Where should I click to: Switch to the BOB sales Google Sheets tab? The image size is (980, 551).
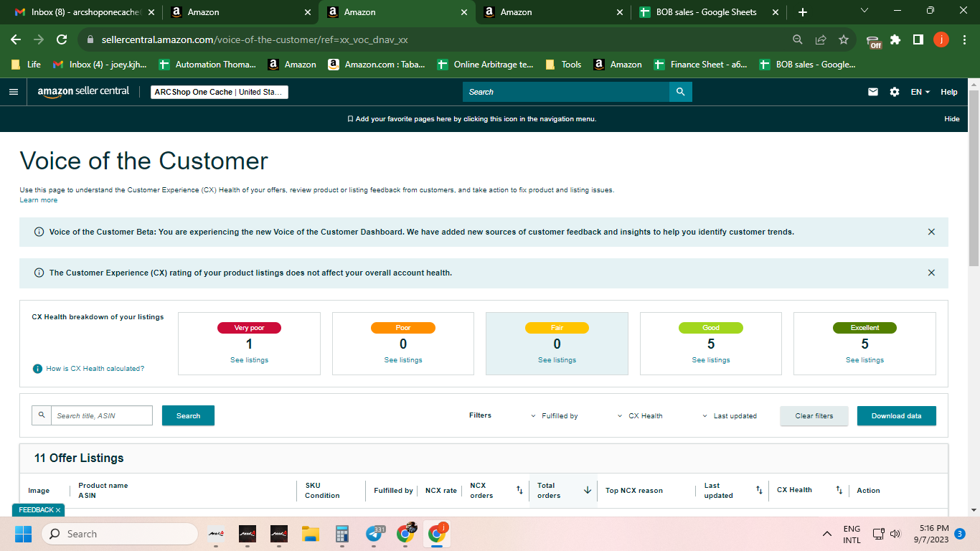click(707, 12)
